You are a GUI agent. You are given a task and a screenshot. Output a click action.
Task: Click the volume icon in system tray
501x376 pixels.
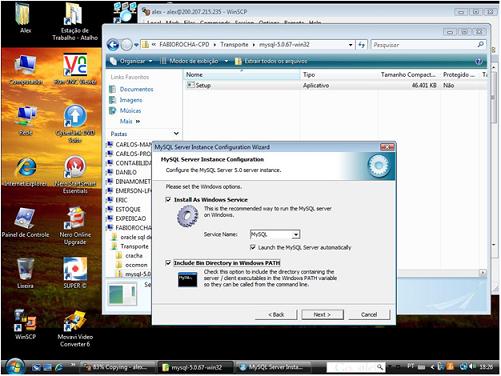point(471,367)
